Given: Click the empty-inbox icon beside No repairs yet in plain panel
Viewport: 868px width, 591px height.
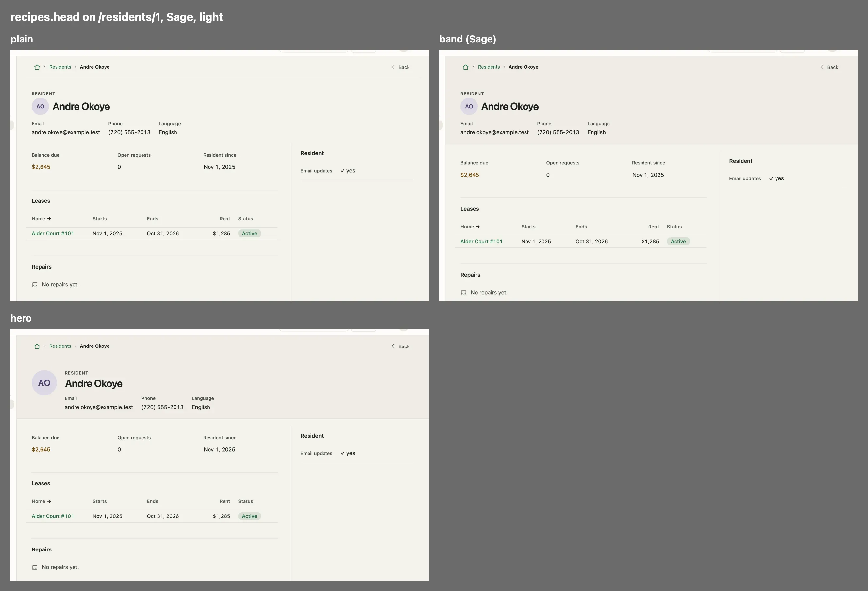Looking at the screenshot, I should (x=35, y=285).
